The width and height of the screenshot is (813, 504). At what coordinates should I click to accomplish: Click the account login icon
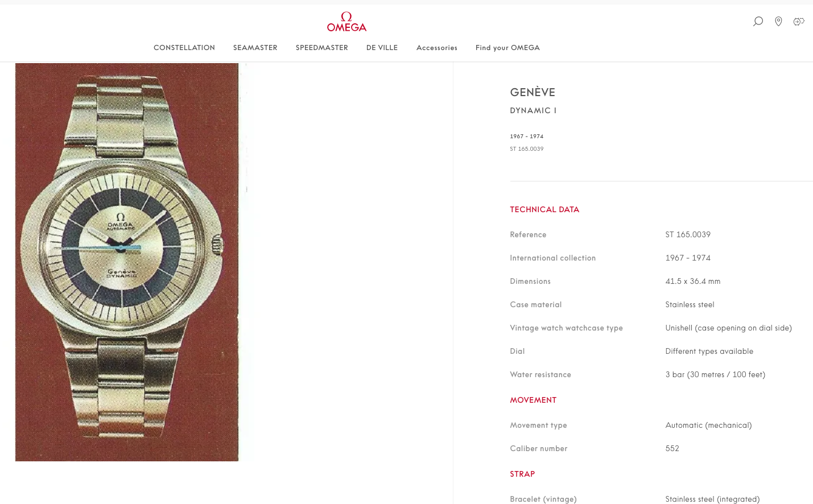pos(799,22)
